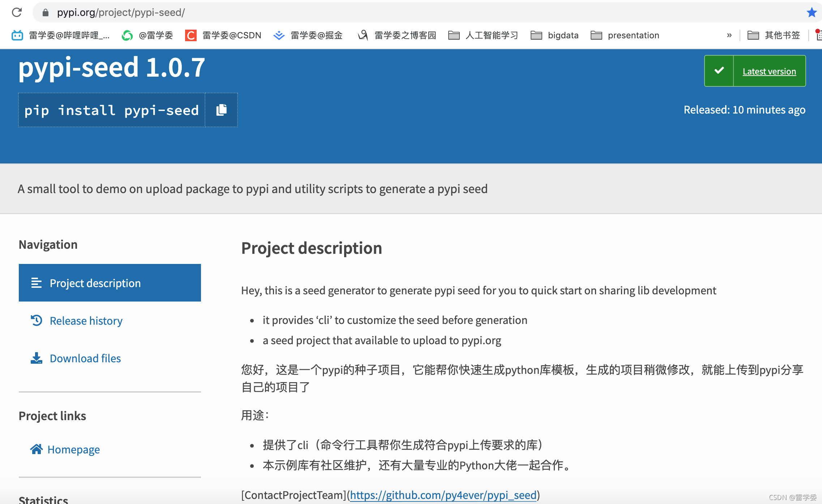Click the red CSDN bookmark favicon

[x=190, y=35]
